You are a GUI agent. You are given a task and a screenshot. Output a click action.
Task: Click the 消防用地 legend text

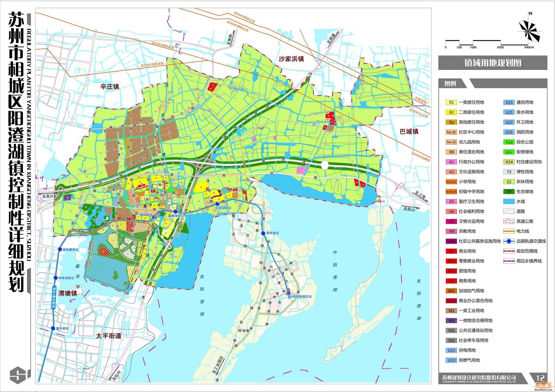pos(525,132)
